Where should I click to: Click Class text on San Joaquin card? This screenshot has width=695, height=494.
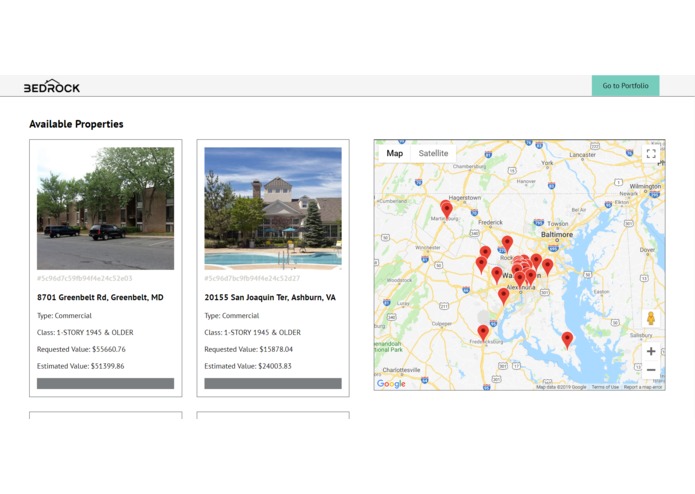click(x=253, y=332)
